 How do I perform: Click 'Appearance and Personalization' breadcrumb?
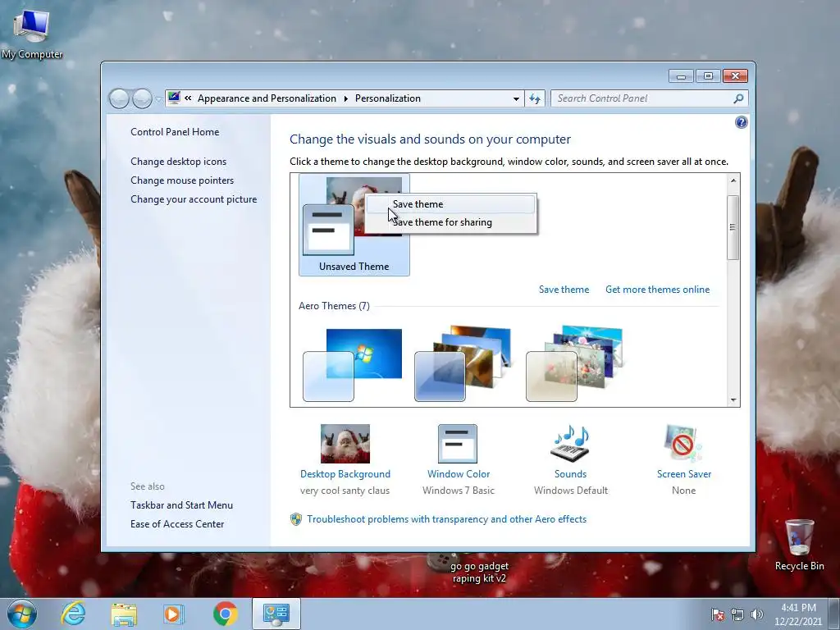pos(267,98)
